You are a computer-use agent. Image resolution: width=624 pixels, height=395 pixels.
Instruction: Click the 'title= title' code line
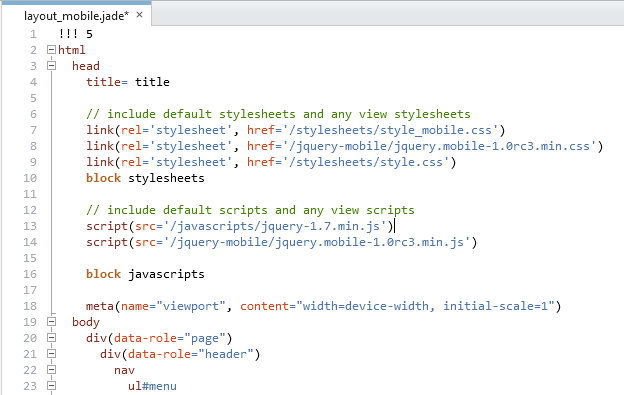coord(128,82)
